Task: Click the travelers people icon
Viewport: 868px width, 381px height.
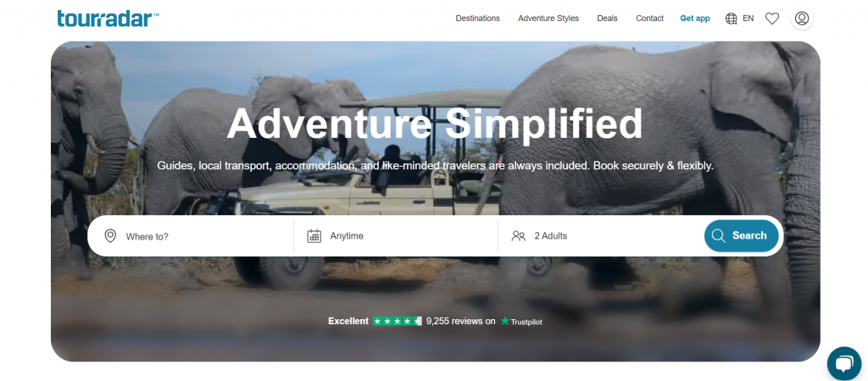Action: click(x=519, y=236)
